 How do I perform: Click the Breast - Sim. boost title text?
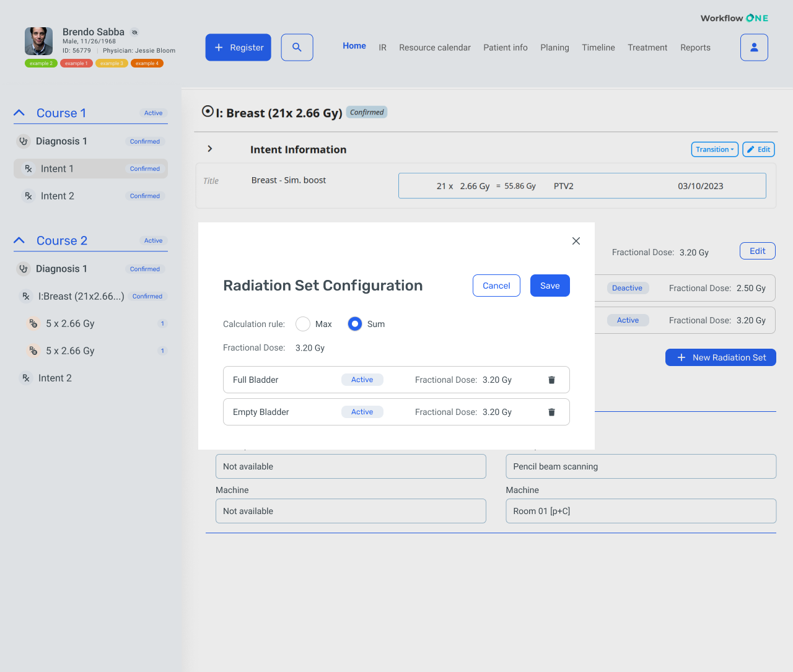pos(289,180)
